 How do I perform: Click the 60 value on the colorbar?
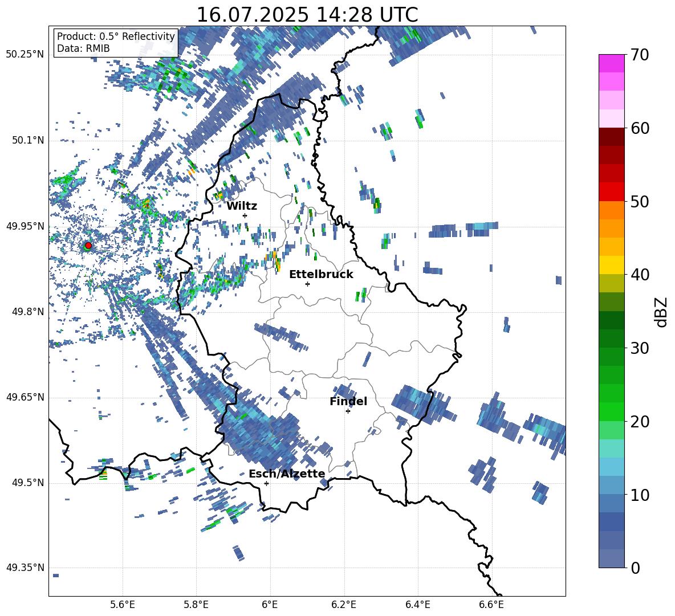coord(639,128)
